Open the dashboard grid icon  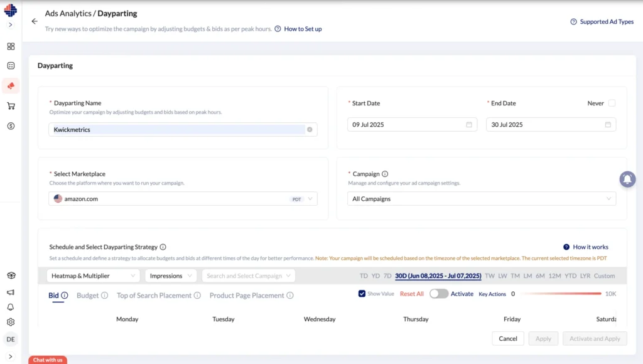pyautogui.click(x=11, y=46)
